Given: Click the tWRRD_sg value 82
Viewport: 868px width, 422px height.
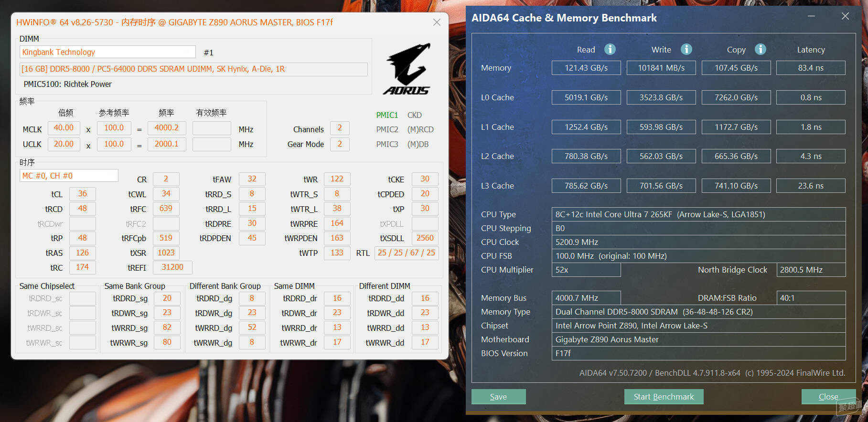Looking at the screenshot, I should 167,327.
